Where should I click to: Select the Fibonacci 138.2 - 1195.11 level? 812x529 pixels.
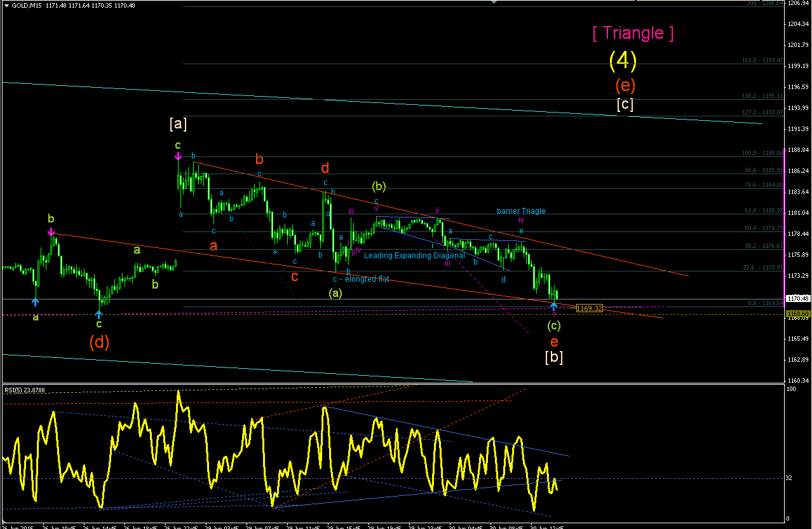[762, 95]
